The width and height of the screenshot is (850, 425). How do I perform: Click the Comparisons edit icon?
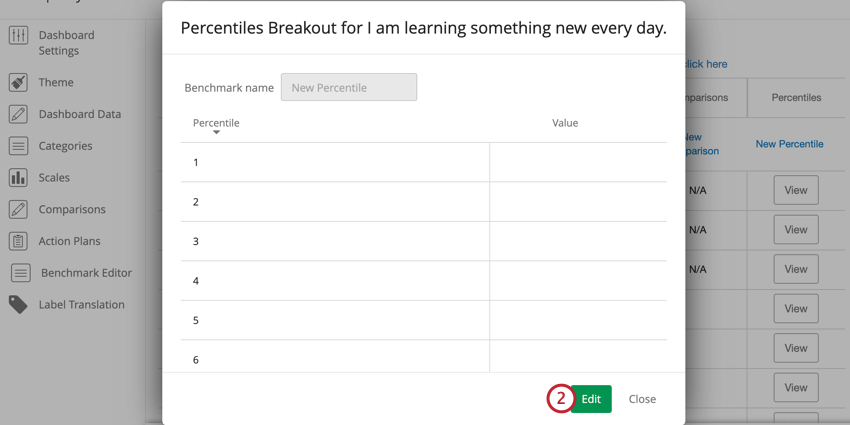click(18, 209)
